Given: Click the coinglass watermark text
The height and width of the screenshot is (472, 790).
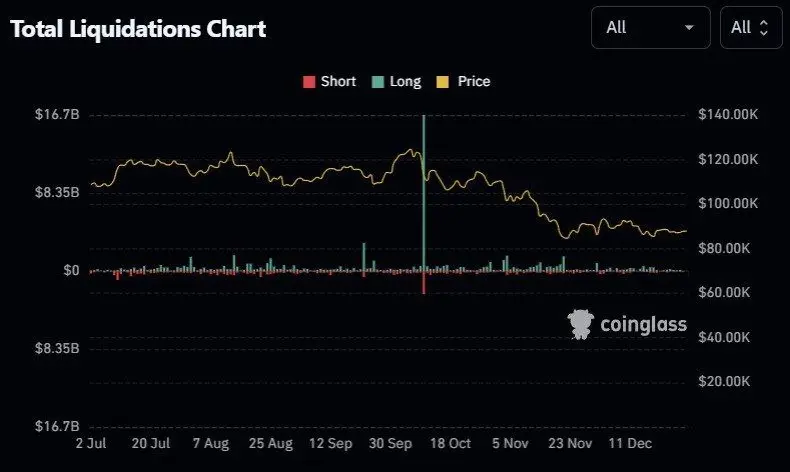Looking at the screenshot, I should (643, 323).
